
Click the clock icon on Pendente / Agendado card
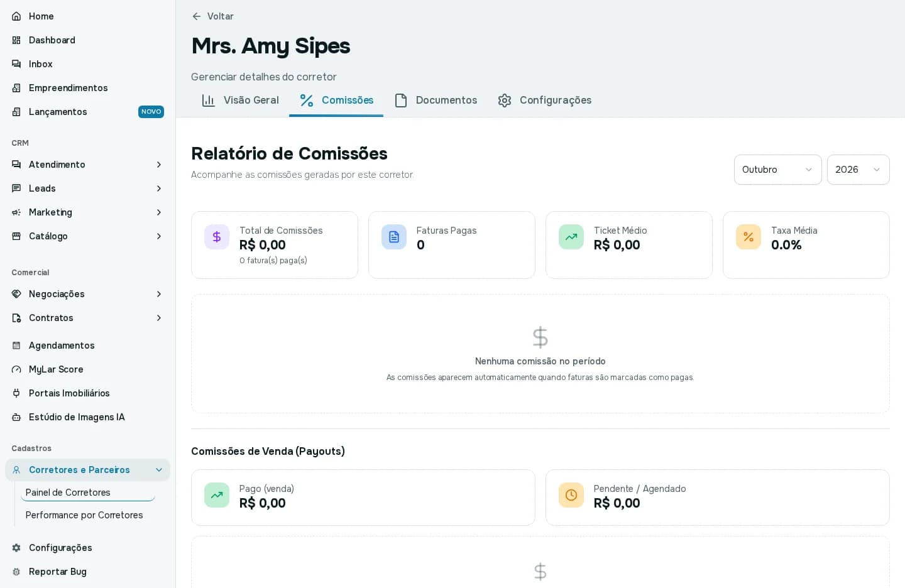pyautogui.click(x=571, y=495)
